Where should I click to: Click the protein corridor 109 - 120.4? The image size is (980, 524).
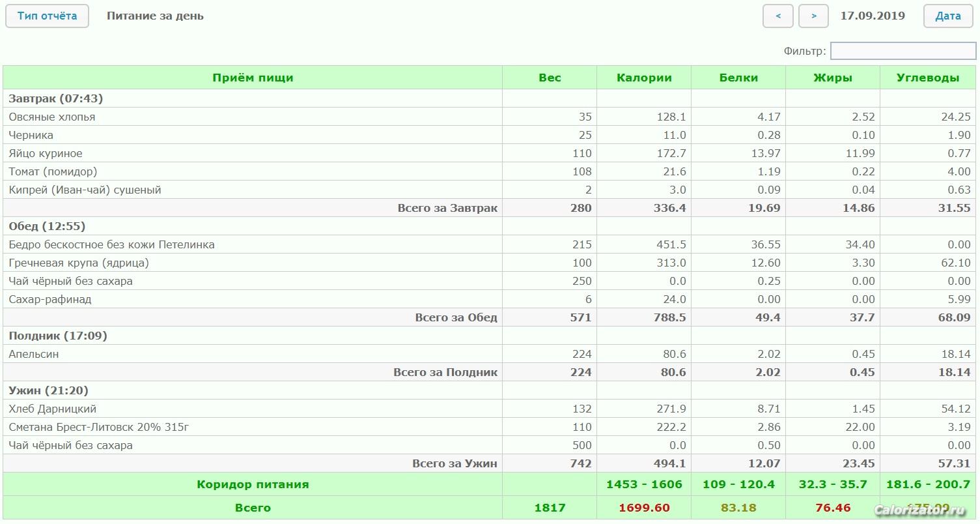tap(738, 484)
